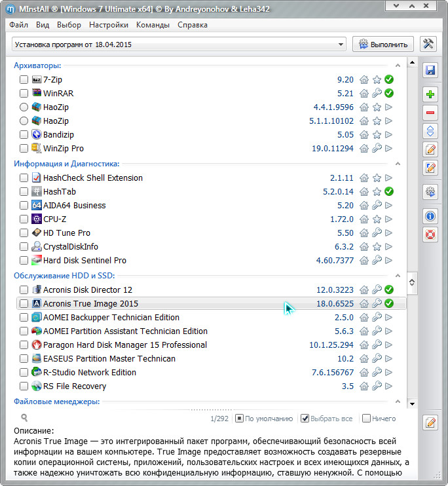Click the splitter dots above the description pane
Image resolution: width=448 pixels, height=486 pixels.
(x=212, y=410)
